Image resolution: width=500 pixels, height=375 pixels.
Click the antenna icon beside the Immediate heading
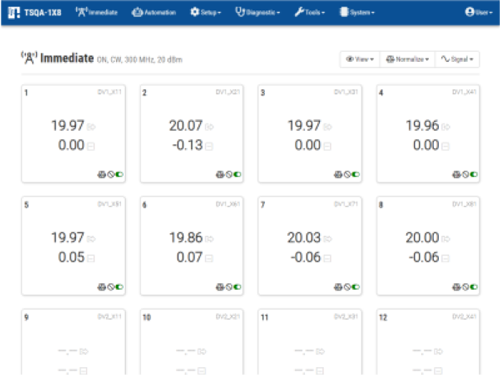pos(29,58)
